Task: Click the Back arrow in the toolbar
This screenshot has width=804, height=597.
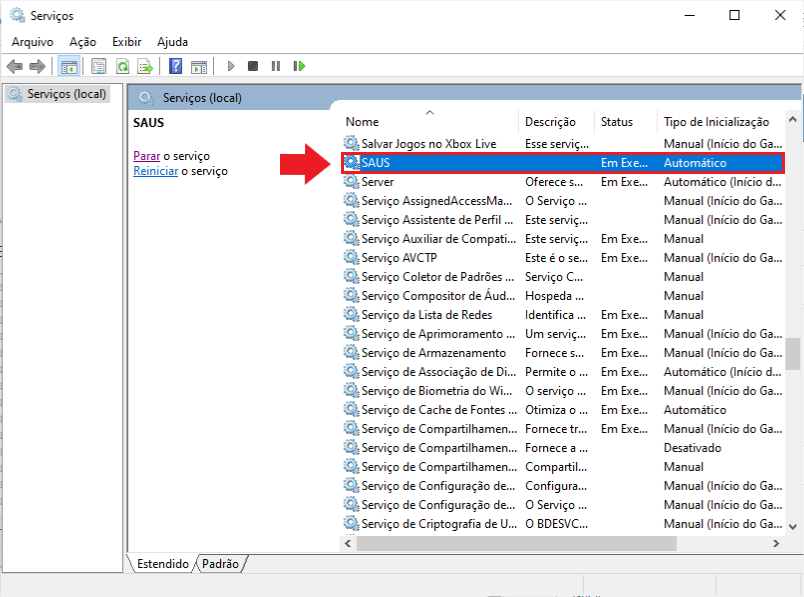Action: point(14,66)
